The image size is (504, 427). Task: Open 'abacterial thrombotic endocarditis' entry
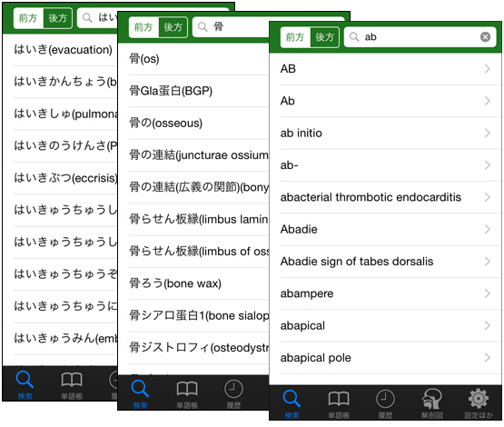(385, 197)
